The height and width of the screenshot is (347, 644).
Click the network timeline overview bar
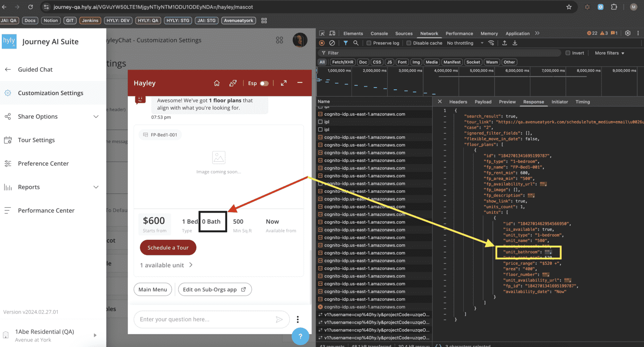[x=479, y=80]
